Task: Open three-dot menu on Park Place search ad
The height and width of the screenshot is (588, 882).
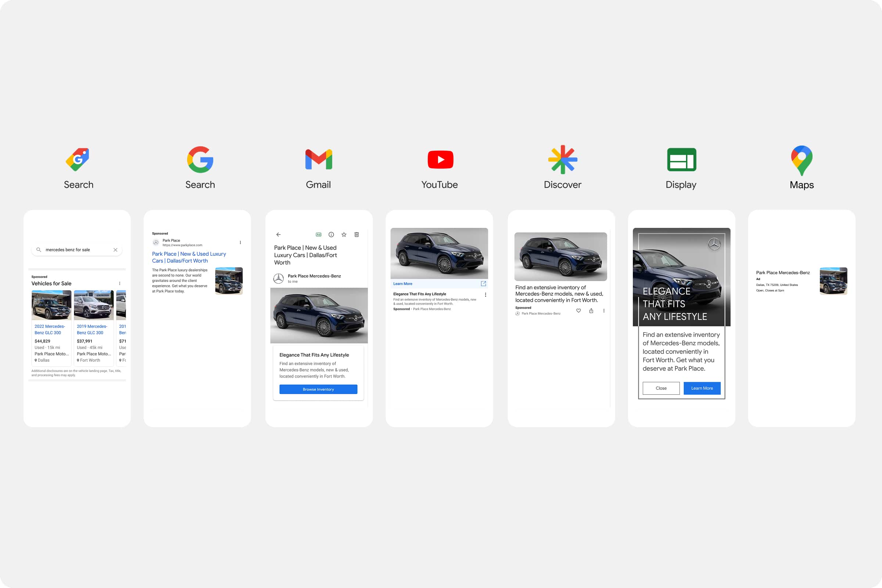Action: pyautogui.click(x=240, y=243)
